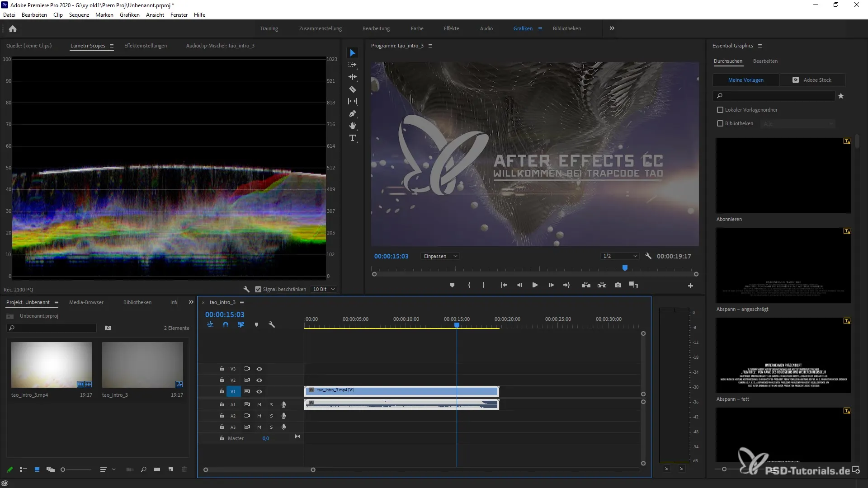Open the 10 Bit dropdown in scopes
The height and width of the screenshot is (488, 868).
point(324,289)
